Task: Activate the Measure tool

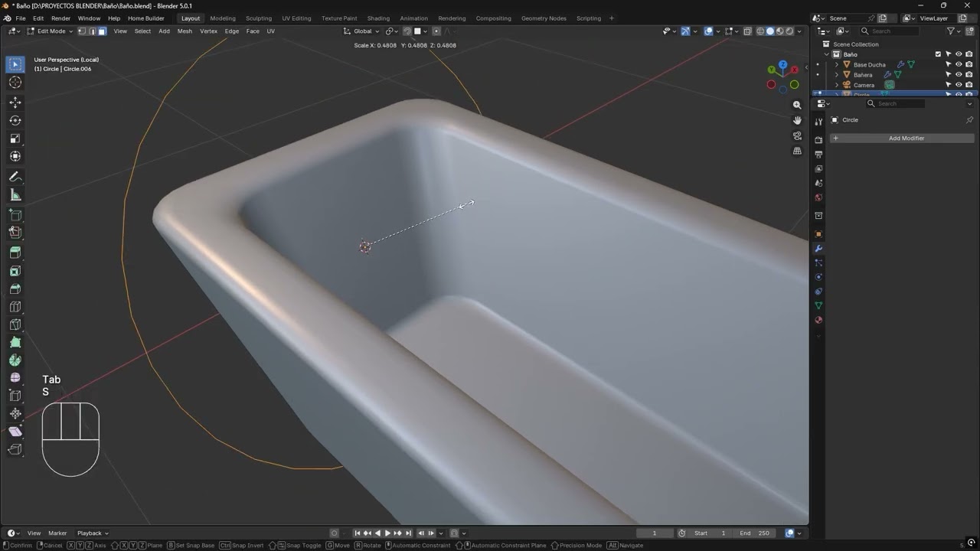Action: tap(15, 195)
